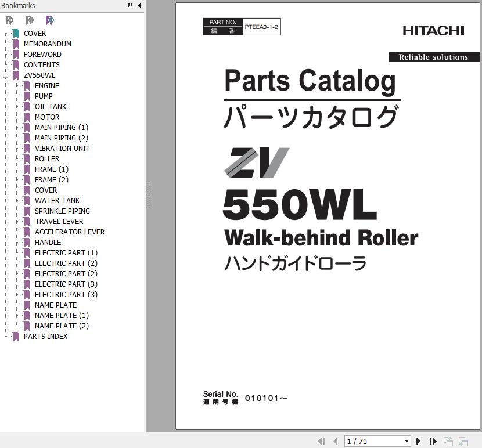The height and width of the screenshot is (448, 482).
Task: Open the FOREWORD bookmark
Action: [x=42, y=55]
